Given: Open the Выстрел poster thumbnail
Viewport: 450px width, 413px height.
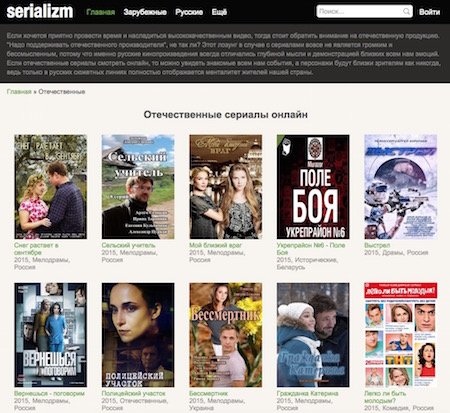Looking at the screenshot, I should pos(401,187).
